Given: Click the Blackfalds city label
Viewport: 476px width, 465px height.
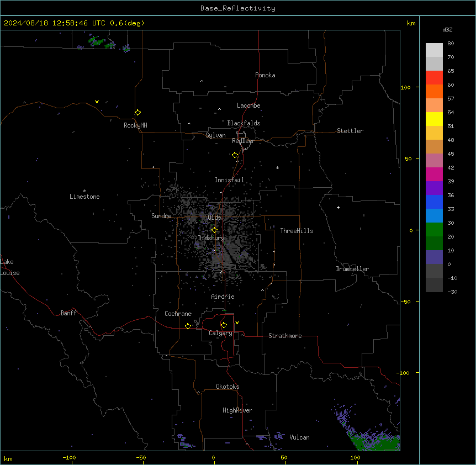Looking at the screenshot, I should (244, 123).
